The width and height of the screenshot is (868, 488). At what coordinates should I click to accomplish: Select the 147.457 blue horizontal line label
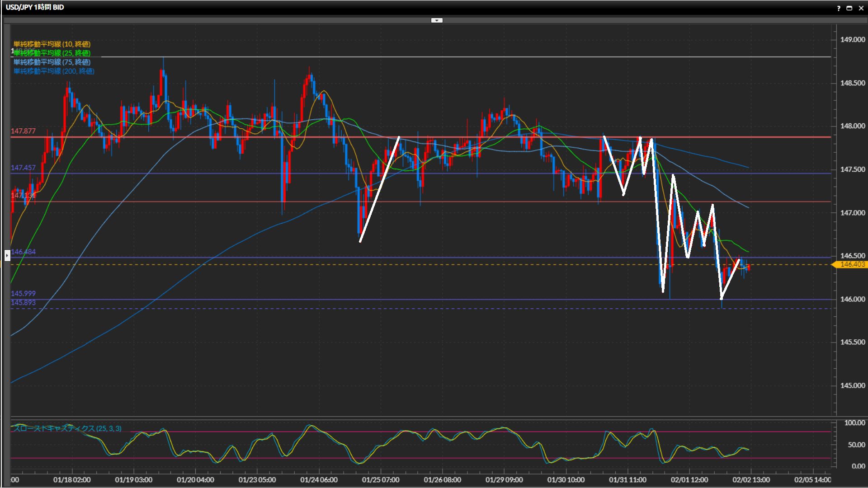[x=23, y=168]
